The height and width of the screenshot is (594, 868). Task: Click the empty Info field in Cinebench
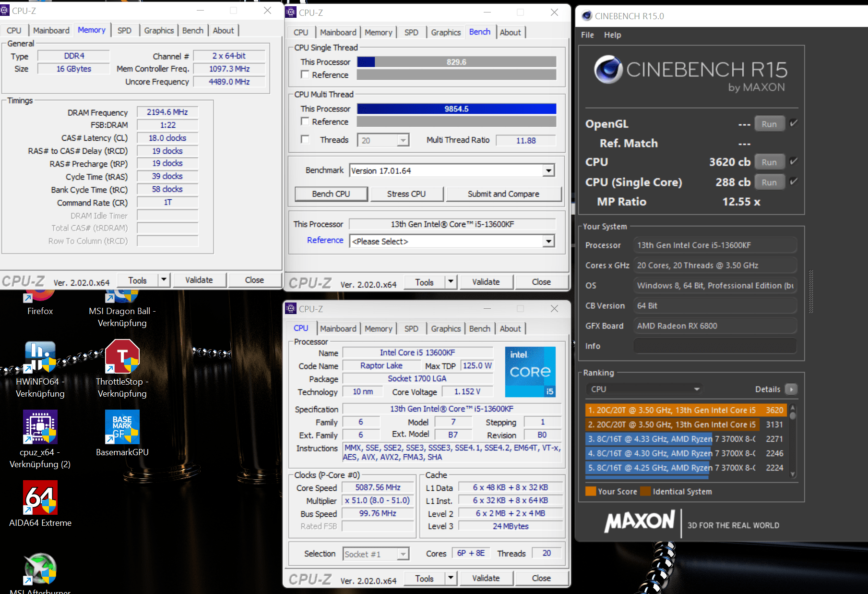click(x=714, y=346)
